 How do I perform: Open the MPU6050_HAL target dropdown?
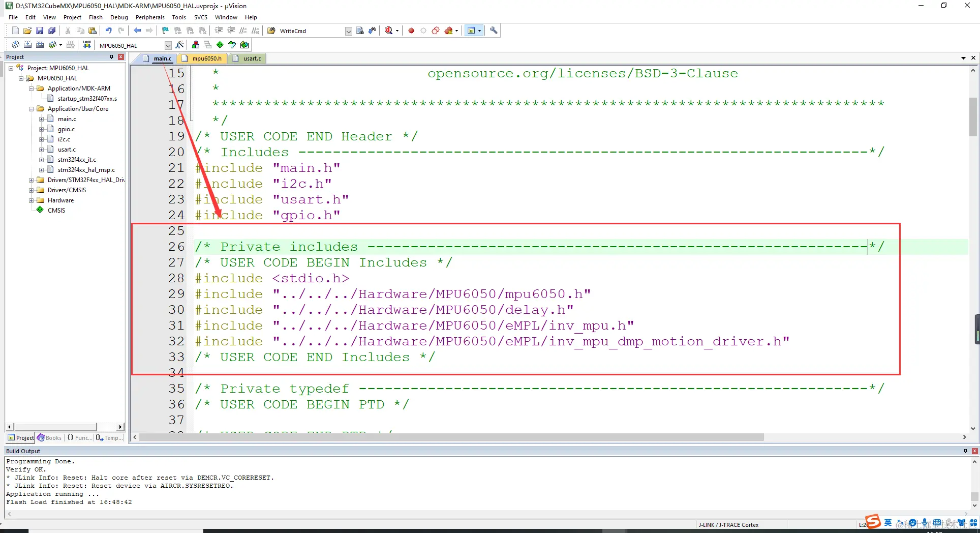[x=168, y=45]
